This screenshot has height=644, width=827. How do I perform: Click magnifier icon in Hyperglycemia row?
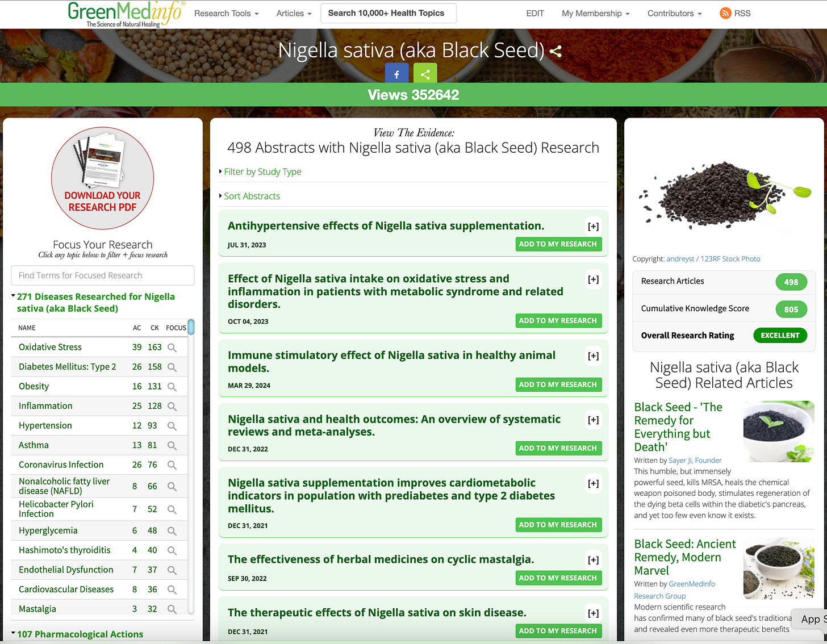172,531
